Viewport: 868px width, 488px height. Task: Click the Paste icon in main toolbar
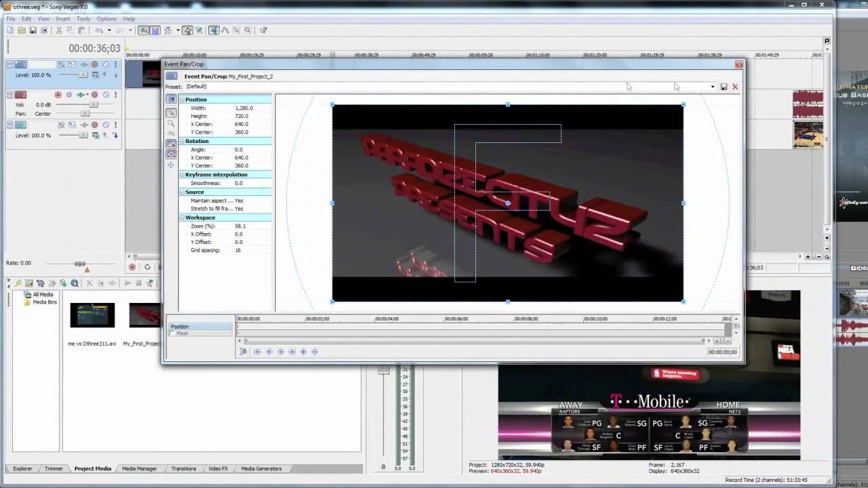click(81, 30)
